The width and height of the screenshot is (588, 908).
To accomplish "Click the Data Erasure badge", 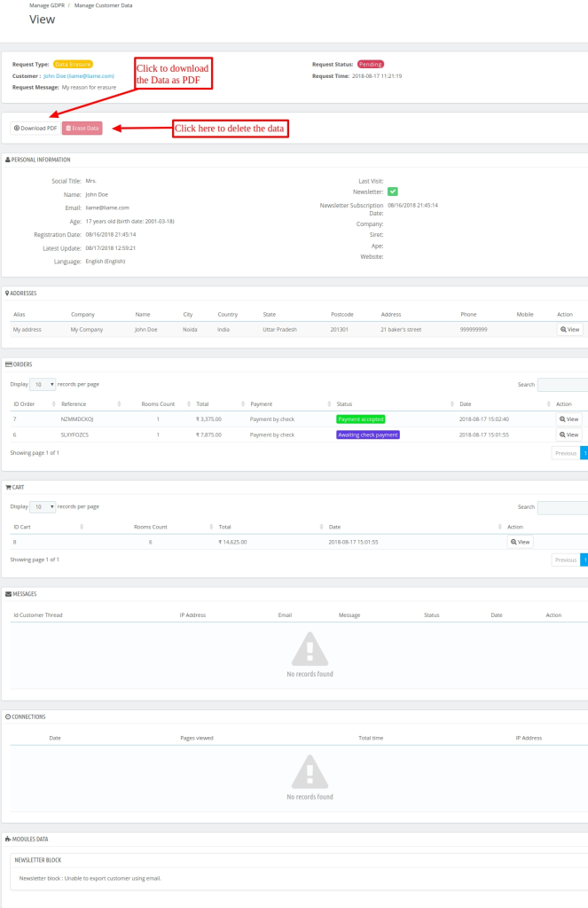I will click(73, 64).
